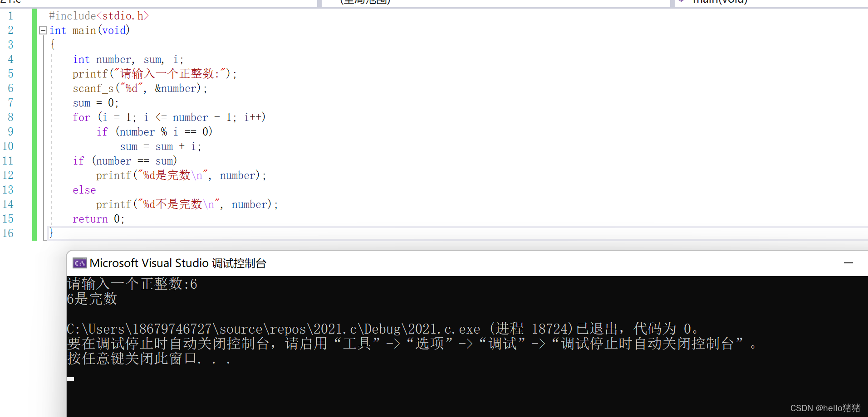The height and width of the screenshot is (417, 868).
Task: Click printf '%d是完数' statement on line 12
Action: click(x=181, y=175)
